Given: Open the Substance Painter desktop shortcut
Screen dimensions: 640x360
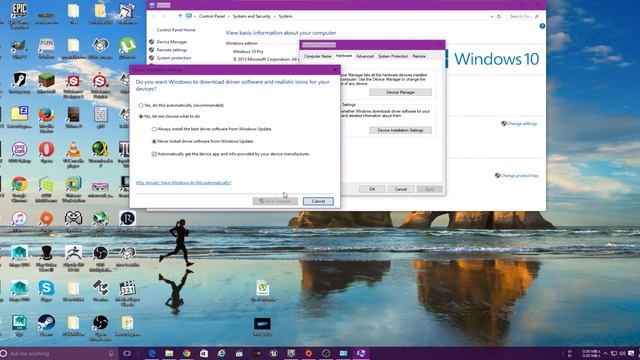Looking at the screenshot, I should pos(100,85).
